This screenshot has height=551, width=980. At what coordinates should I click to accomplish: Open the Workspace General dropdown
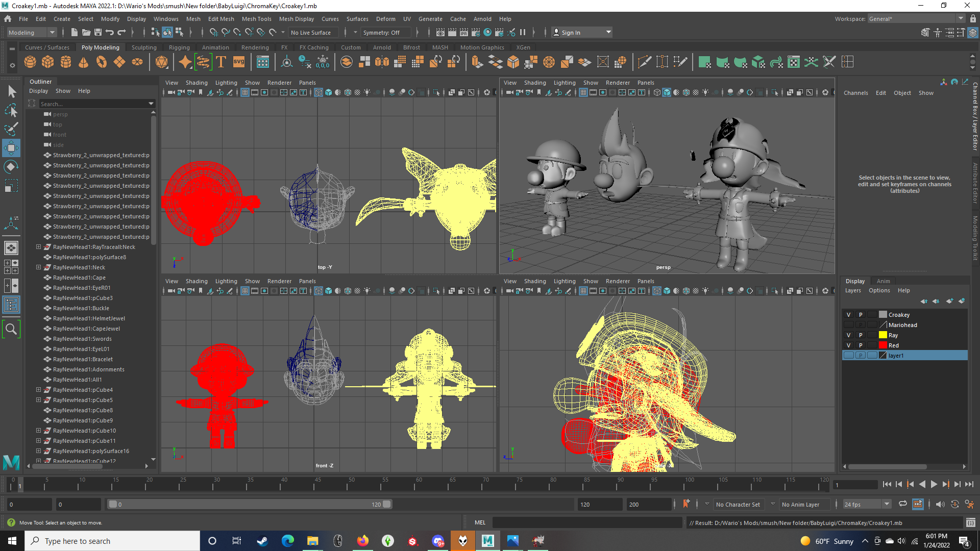click(917, 19)
